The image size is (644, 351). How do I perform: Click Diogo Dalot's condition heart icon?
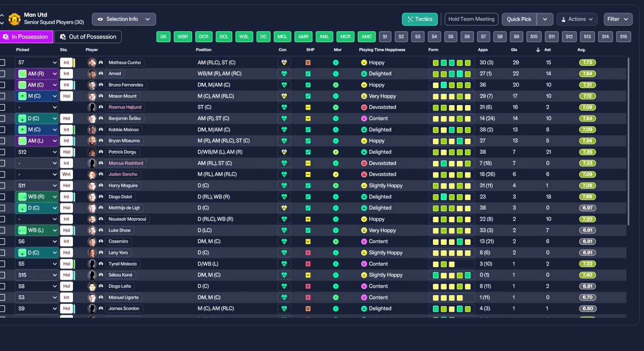(x=284, y=197)
